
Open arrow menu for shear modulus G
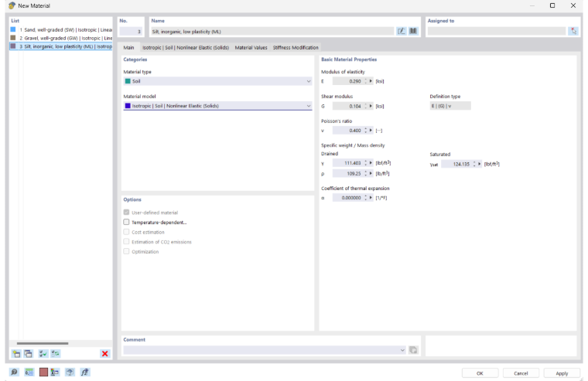(x=371, y=106)
